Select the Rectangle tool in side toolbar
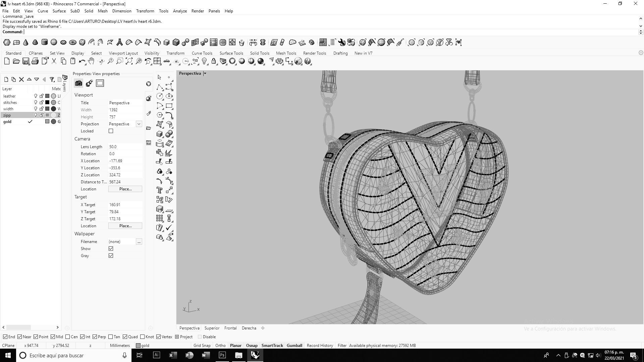The width and height of the screenshot is (644, 362). tap(169, 106)
